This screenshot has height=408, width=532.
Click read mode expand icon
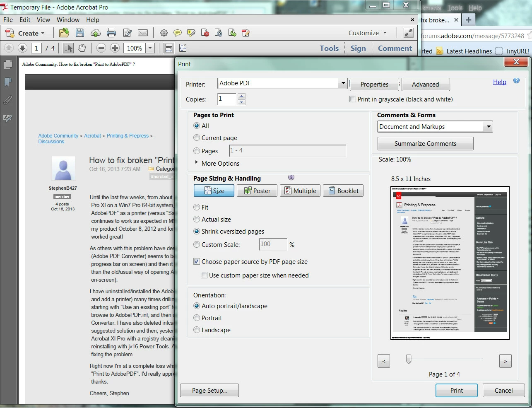pyautogui.click(x=409, y=33)
